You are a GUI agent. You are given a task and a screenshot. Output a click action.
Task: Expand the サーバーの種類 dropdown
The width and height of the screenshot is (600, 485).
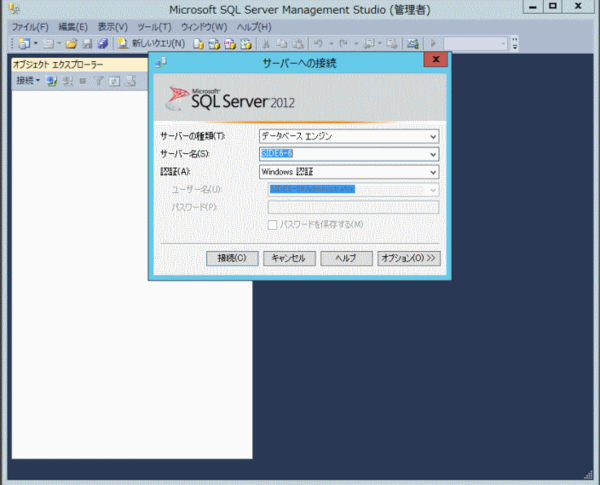tap(433, 137)
